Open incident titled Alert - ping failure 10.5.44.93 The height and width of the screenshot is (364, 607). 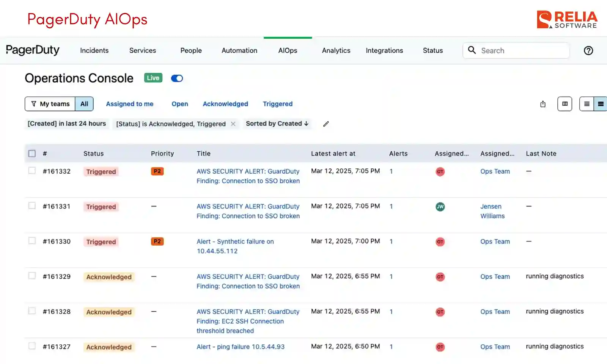241,346
